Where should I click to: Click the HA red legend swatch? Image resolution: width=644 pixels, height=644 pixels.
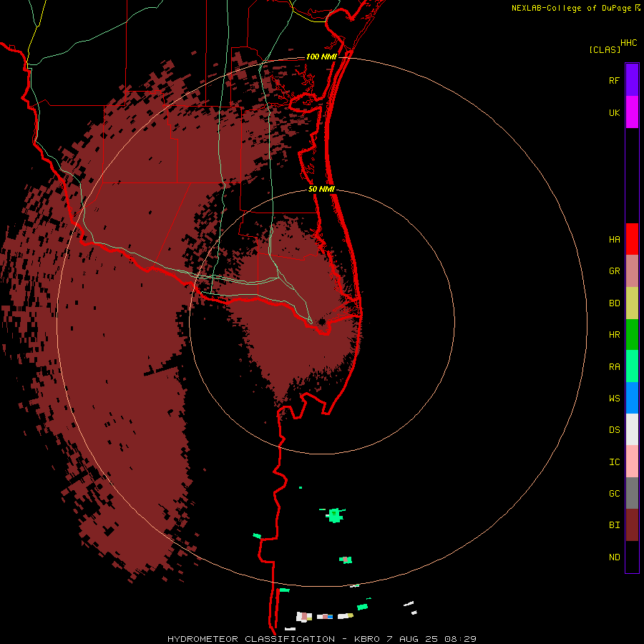tap(632, 239)
